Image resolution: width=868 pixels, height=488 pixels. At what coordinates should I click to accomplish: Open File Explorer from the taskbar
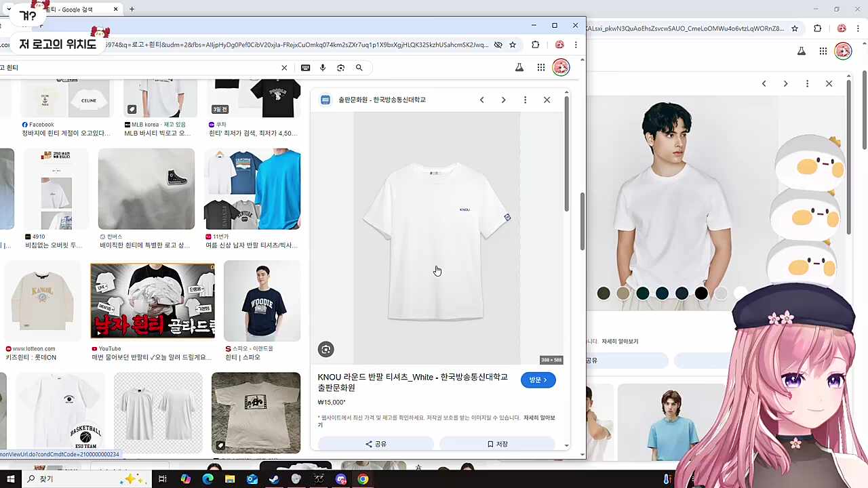(x=230, y=479)
